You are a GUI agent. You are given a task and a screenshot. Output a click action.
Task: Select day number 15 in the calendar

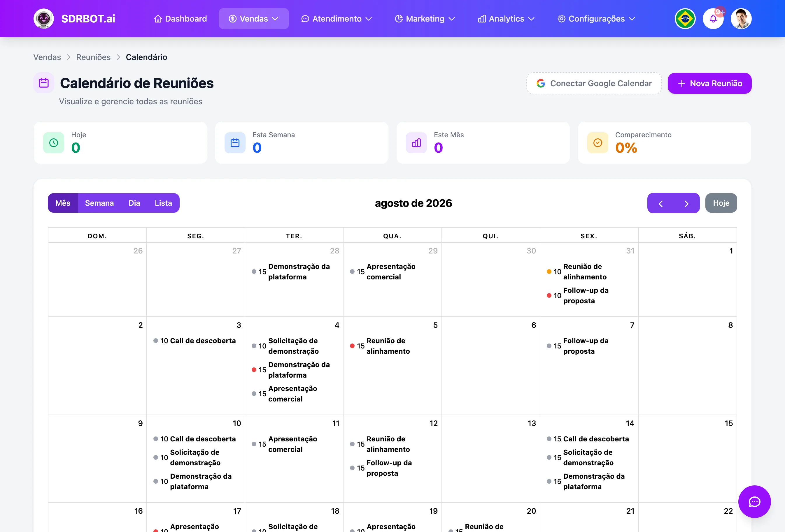(x=729, y=423)
